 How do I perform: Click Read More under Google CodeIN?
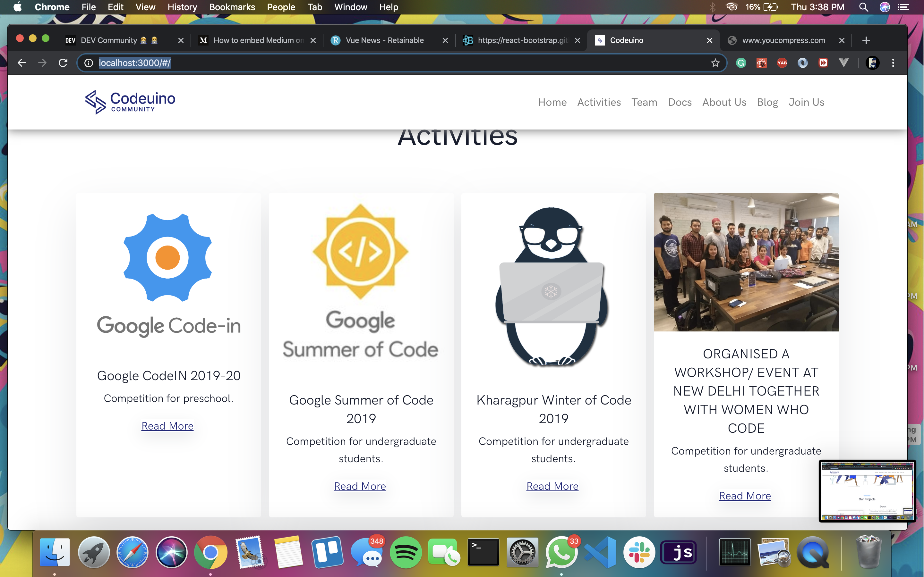[167, 426]
